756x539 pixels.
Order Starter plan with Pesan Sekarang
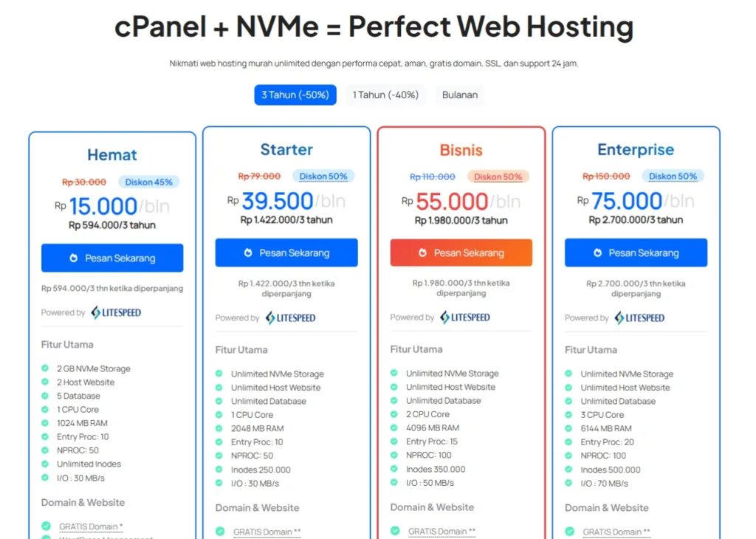286,253
